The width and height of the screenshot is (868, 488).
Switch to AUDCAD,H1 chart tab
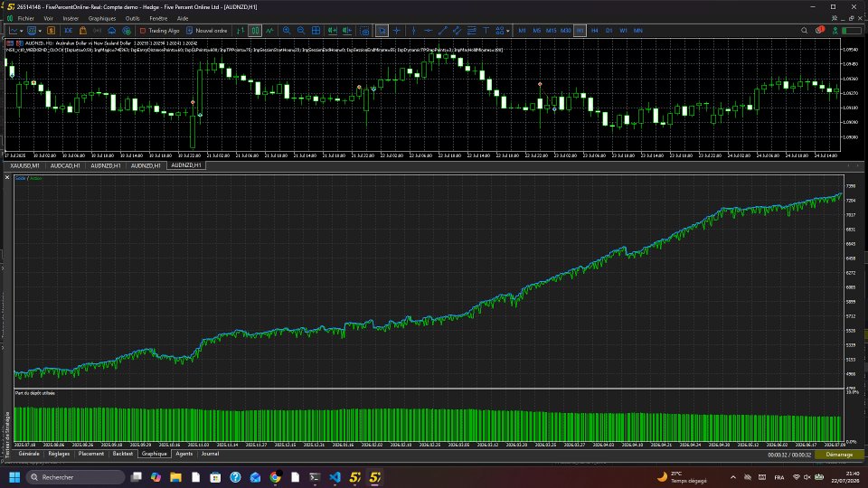[65, 165]
